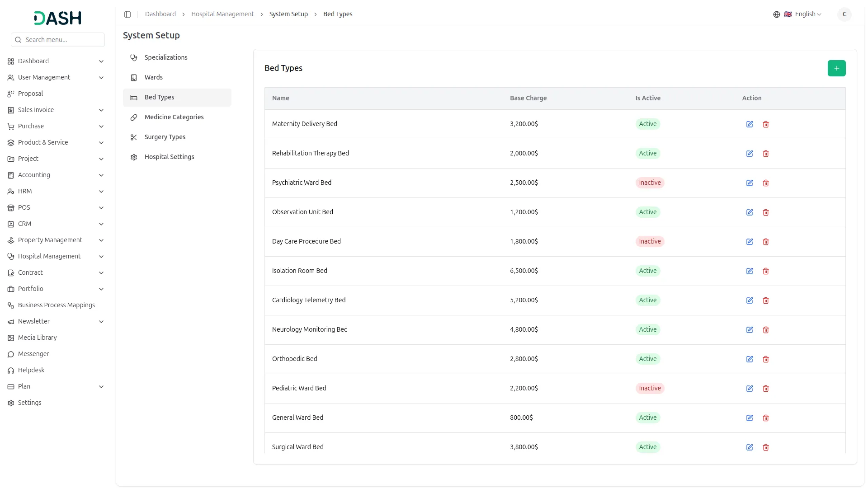Click Inactive status of Psychiatric Ward Bed
The image size is (868, 488).
point(649,183)
